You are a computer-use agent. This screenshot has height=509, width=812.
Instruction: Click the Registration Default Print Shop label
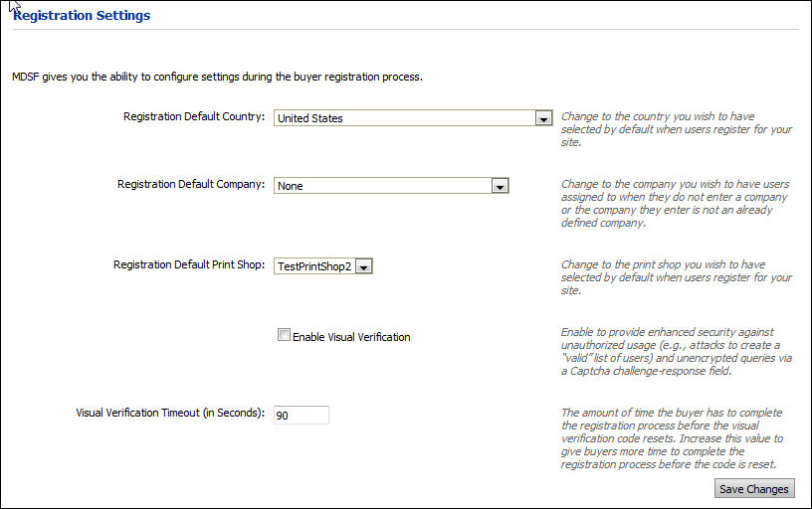coord(188,265)
